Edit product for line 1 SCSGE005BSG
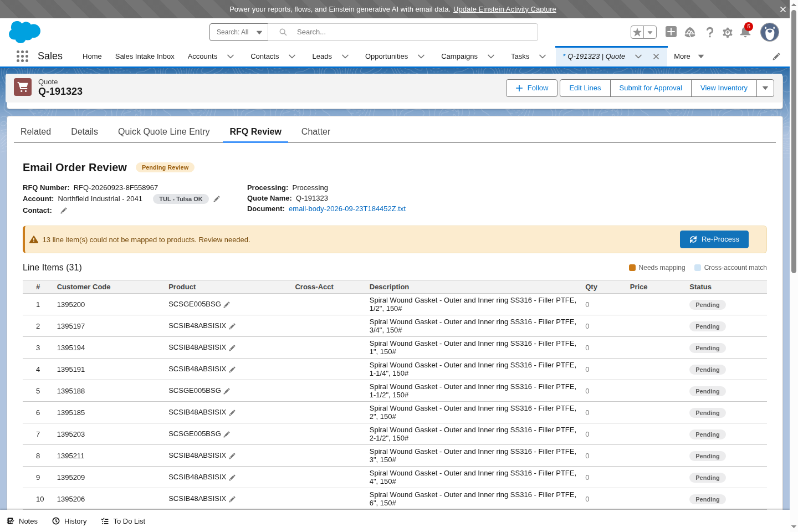The height and width of the screenshot is (532, 798). [x=227, y=305]
